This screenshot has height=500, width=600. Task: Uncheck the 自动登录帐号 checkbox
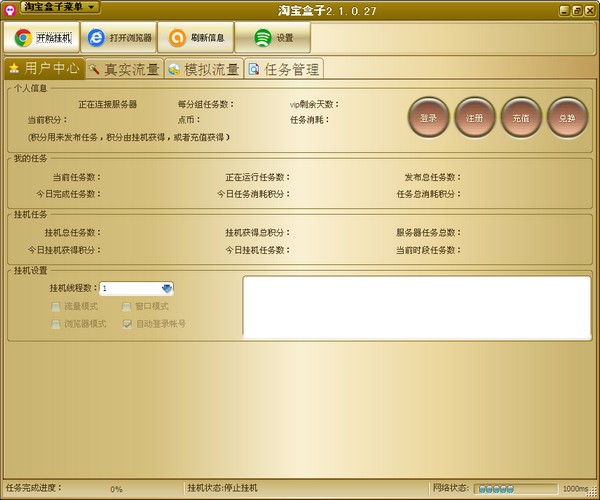point(127,324)
